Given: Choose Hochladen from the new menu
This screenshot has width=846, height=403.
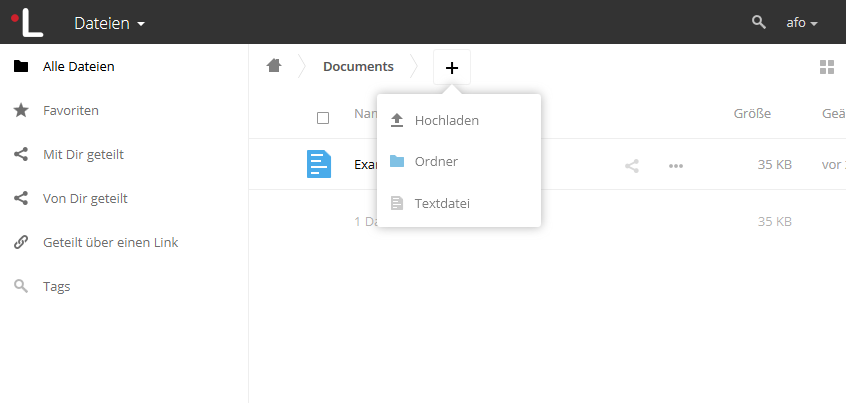Looking at the screenshot, I should click(446, 120).
